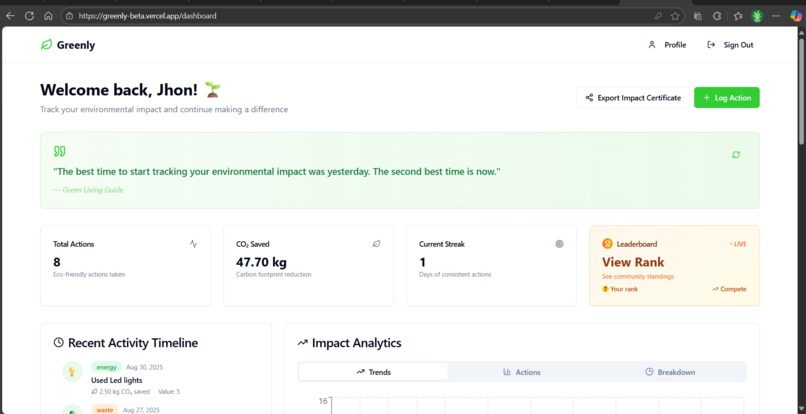The image size is (806, 414).
Task: Click the 47.70 kg value
Action: click(x=261, y=262)
